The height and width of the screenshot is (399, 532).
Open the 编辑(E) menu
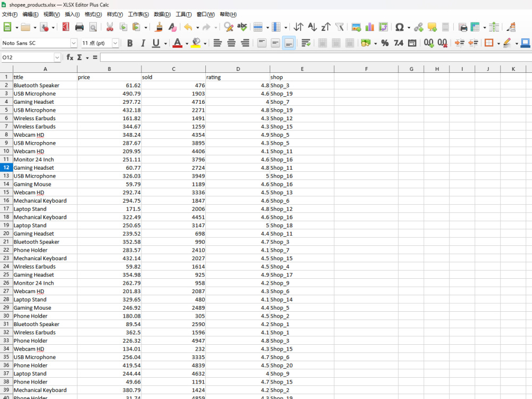(x=30, y=14)
